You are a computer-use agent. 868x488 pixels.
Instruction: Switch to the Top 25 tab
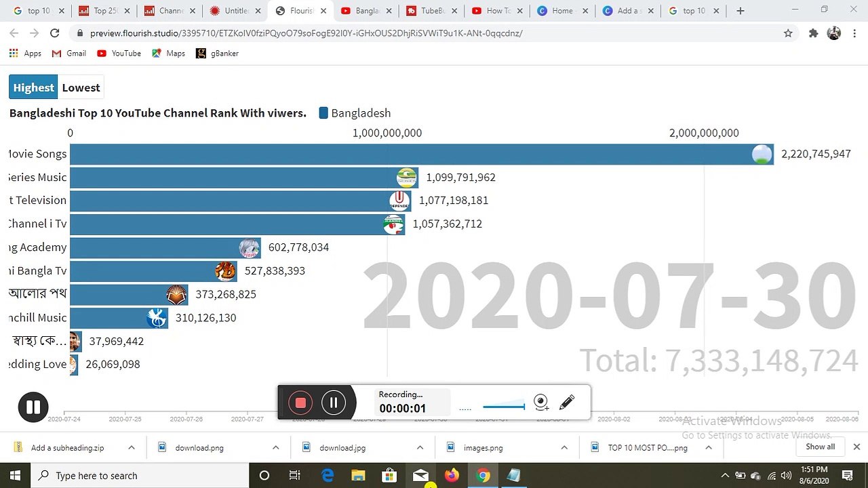point(103,11)
